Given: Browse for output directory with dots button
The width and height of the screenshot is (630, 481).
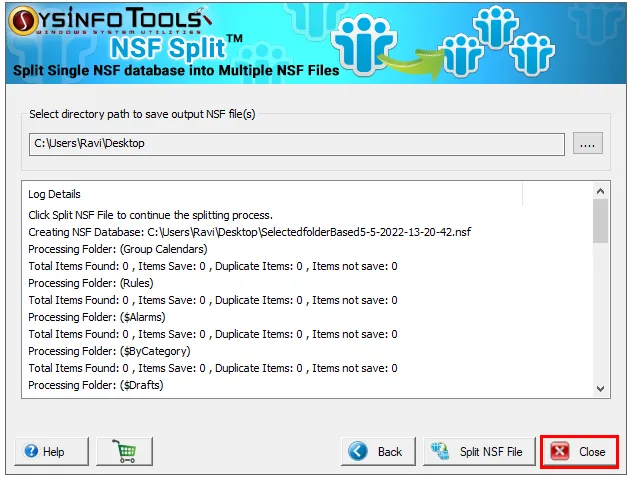Looking at the screenshot, I should (587, 143).
